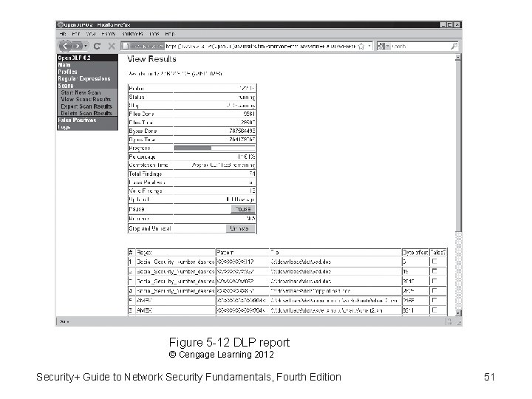Open the Bookmarks menu
Screen dimensions: 532x399
[x=133, y=33]
